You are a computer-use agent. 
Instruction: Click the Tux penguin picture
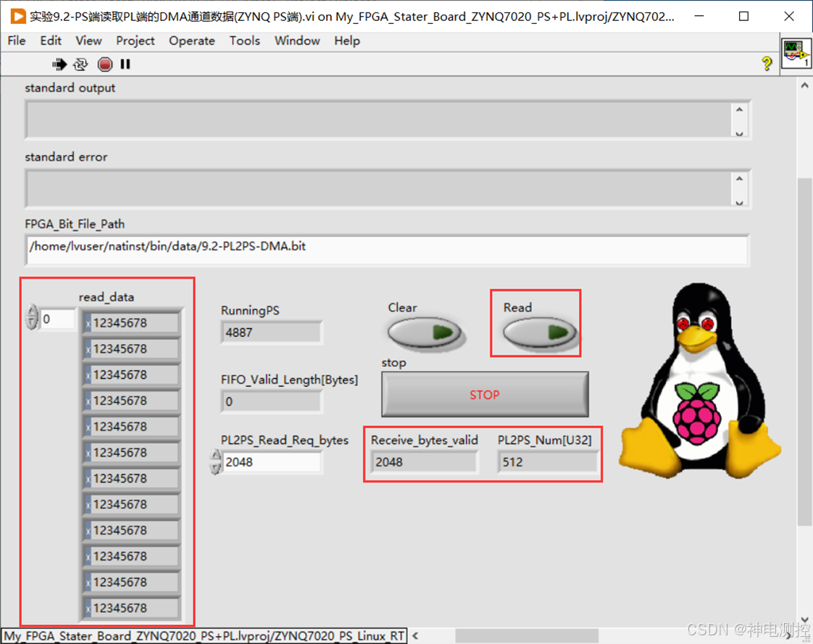699,380
